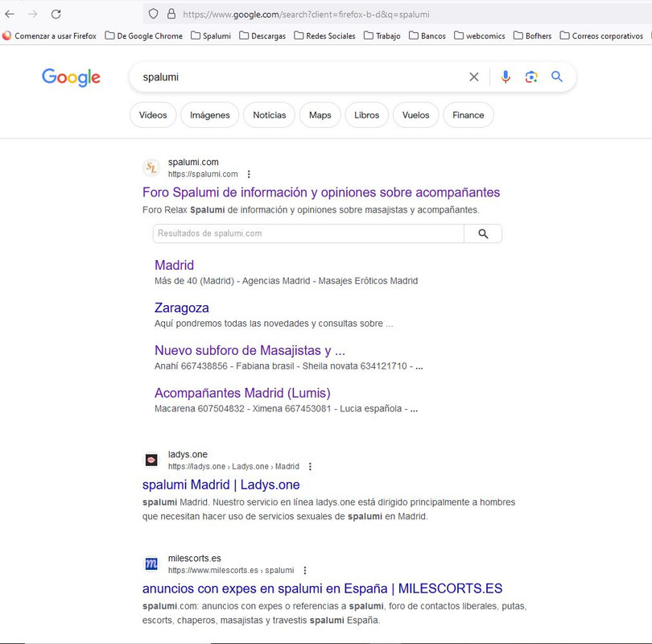The height and width of the screenshot is (644, 652).
Task: Click the Resultados de spalumi.com field
Action: 308,233
